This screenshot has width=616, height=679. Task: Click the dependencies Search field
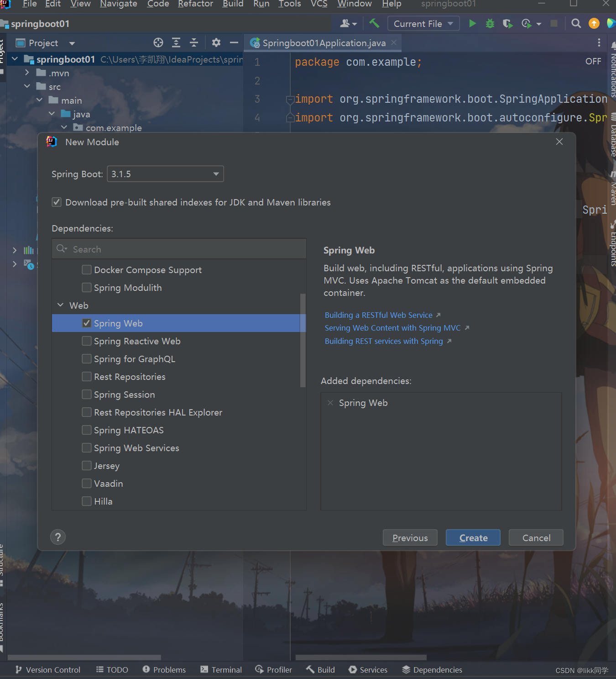coord(179,249)
